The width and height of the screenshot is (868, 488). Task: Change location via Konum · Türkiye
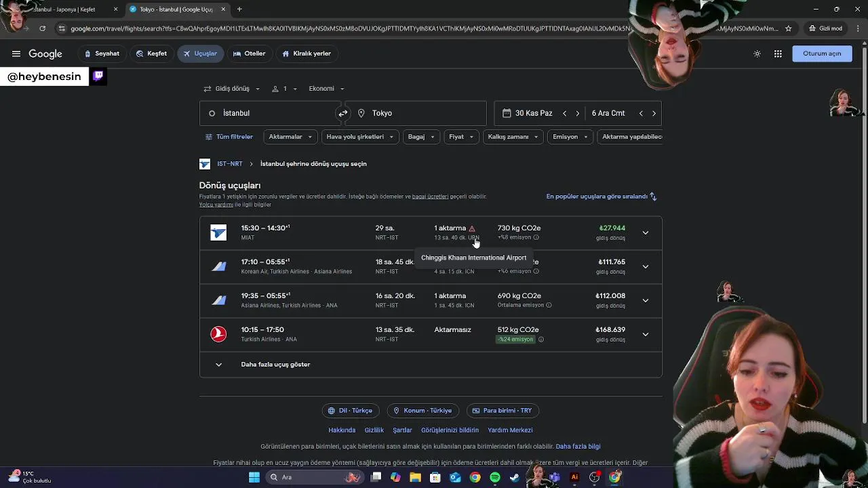(422, 411)
